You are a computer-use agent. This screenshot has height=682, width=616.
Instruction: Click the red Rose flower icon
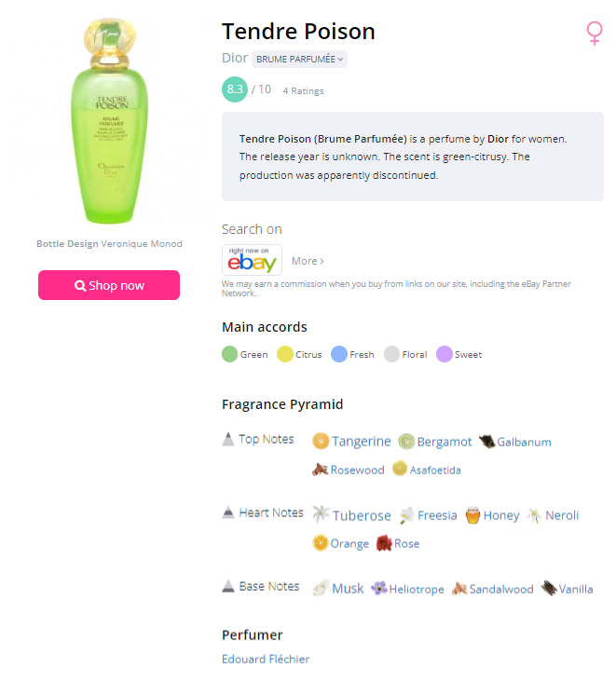point(384,543)
